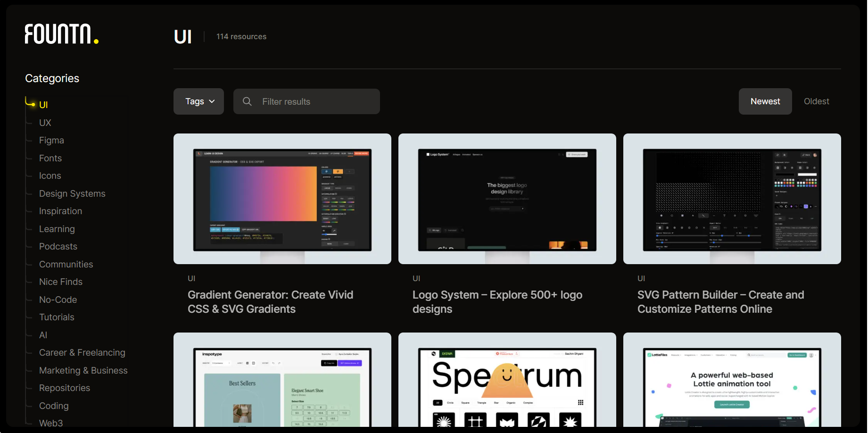Open the Web3 category

tap(51, 423)
